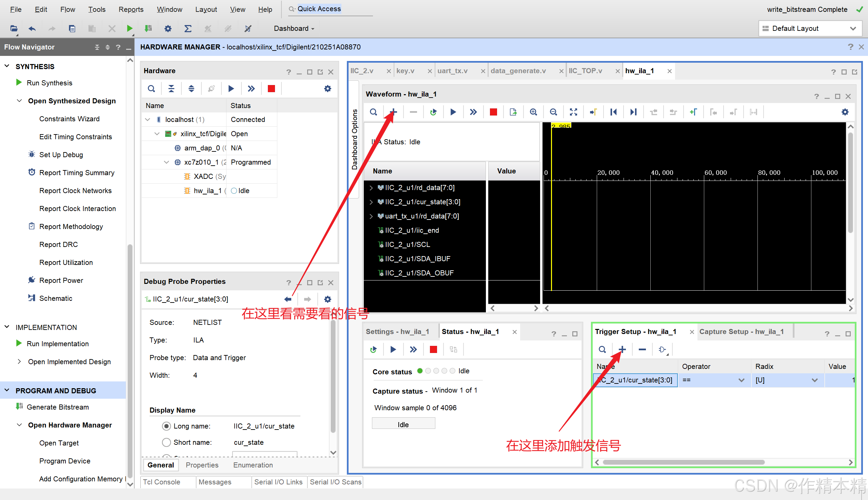Click the Go to first marker icon
This screenshot has width=868, height=500.
(x=613, y=112)
